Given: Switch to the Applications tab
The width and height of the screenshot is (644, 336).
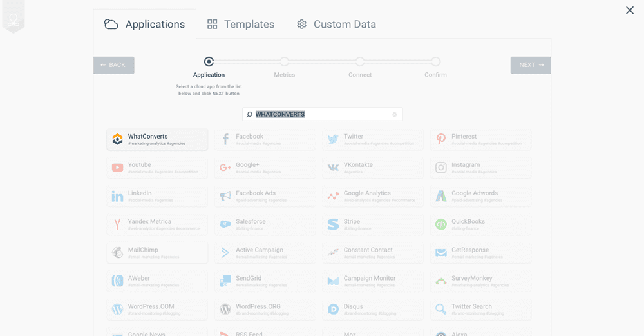Looking at the screenshot, I should tap(144, 25).
